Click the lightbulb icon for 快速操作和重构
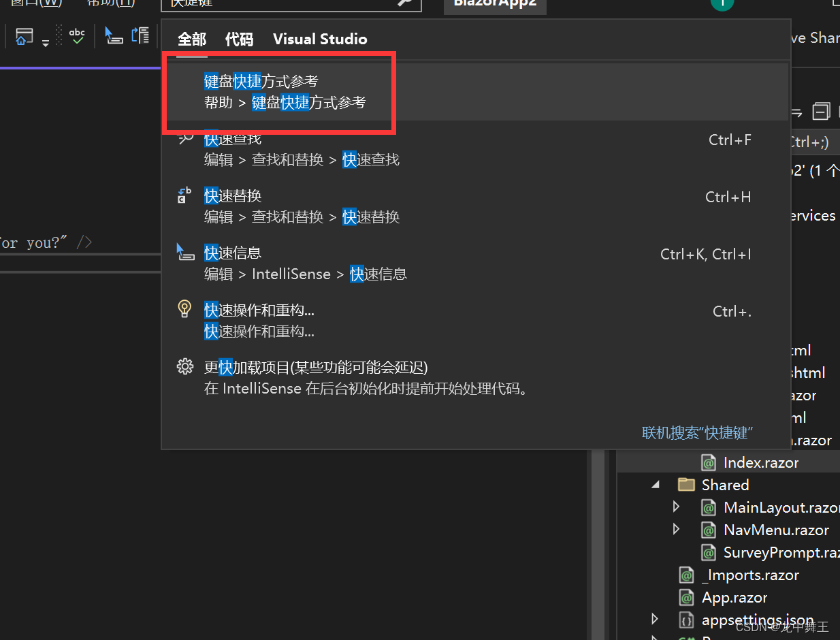The width and height of the screenshot is (840, 640). click(x=184, y=309)
